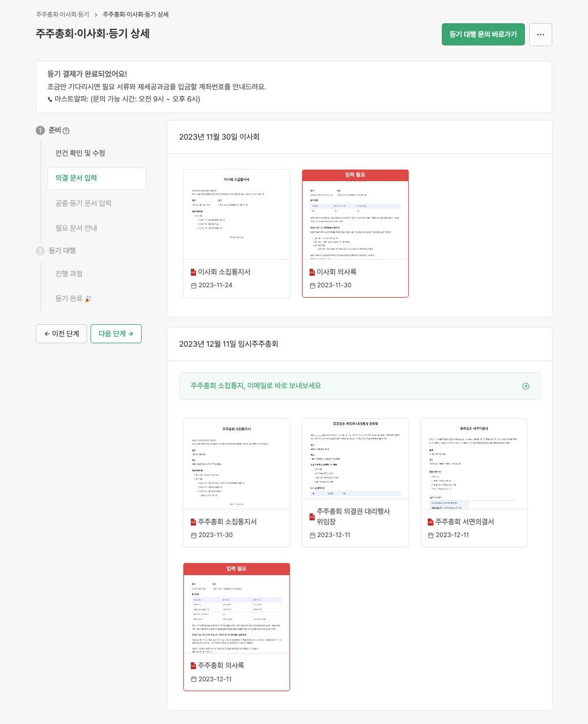
Task: Click the calendar icon next to 2023-11-24
Action: coord(194,285)
